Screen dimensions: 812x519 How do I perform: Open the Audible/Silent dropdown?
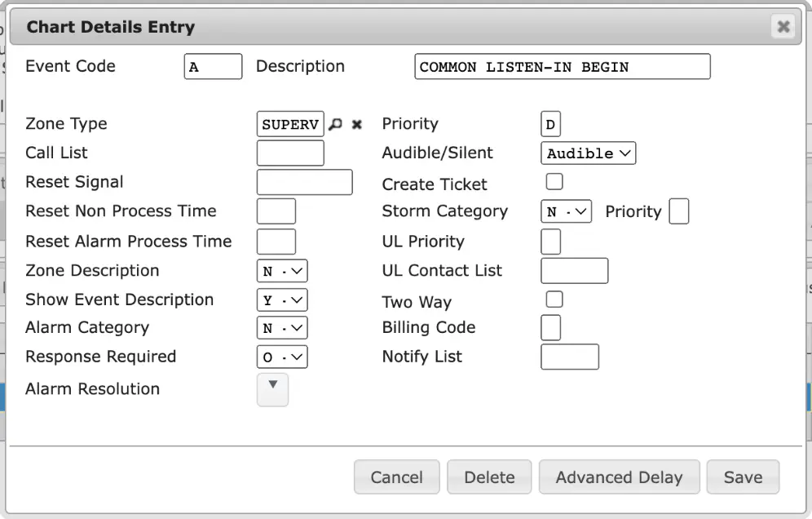(x=589, y=153)
